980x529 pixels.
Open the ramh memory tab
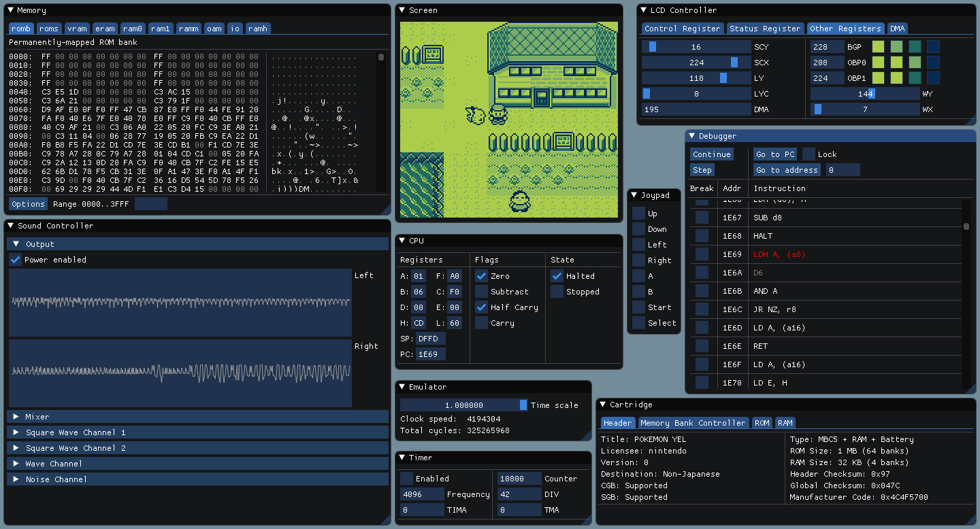click(257, 29)
